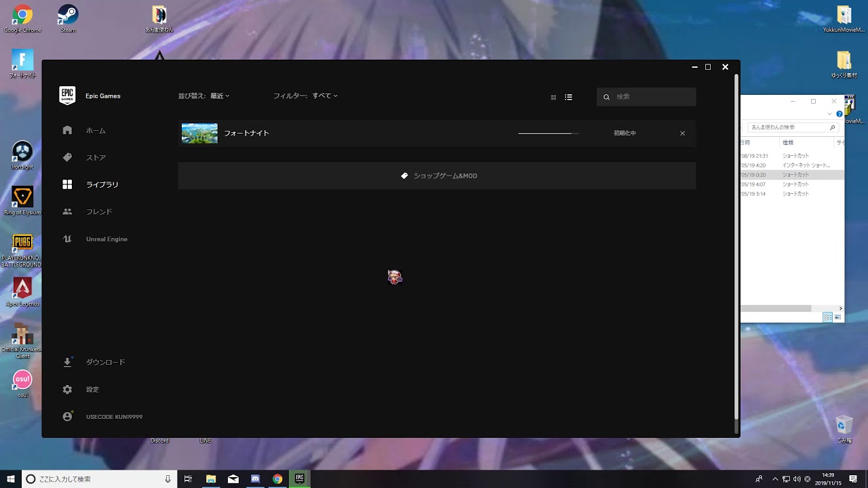Open the volume control in tray
The image size is (868, 488).
click(x=797, y=479)
